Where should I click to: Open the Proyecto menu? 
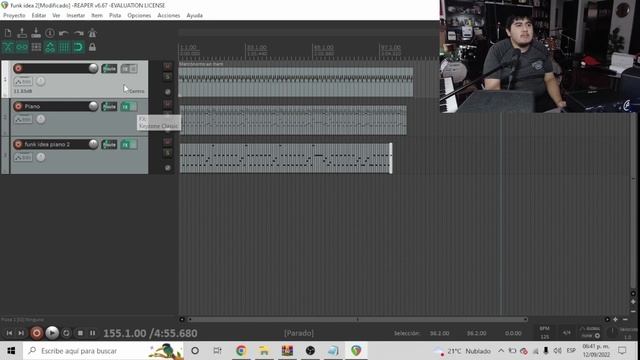(14, 16)
